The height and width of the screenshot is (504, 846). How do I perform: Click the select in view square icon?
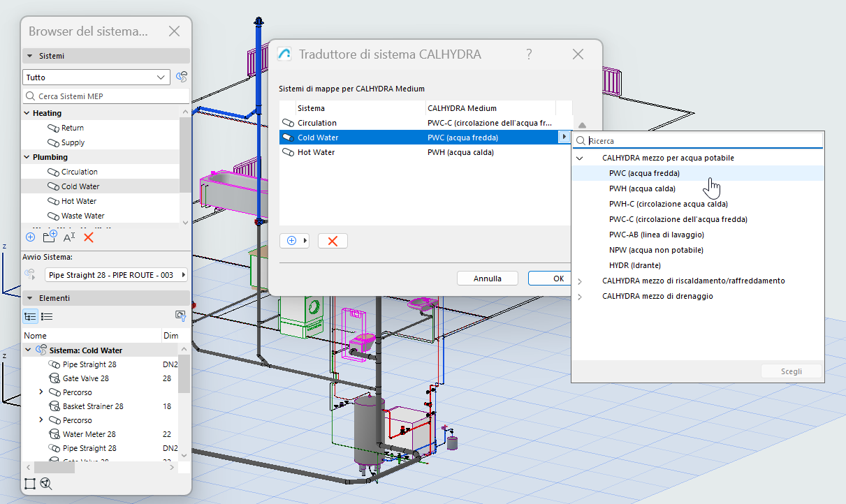[30, 484]
